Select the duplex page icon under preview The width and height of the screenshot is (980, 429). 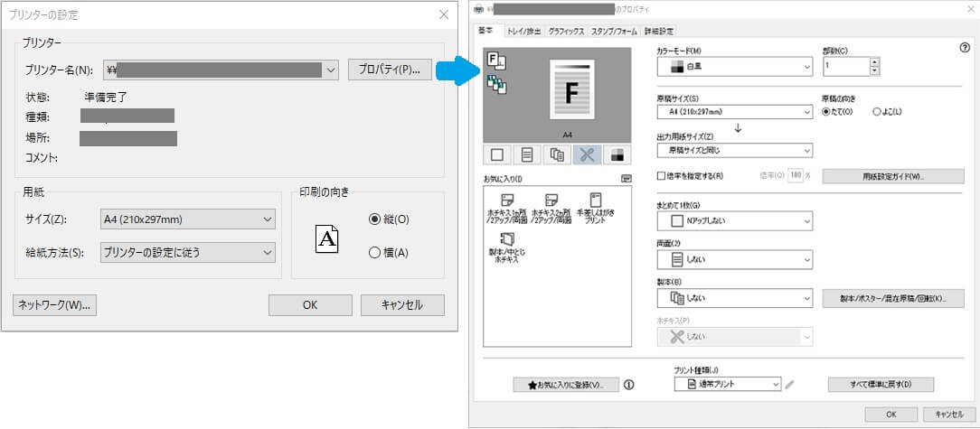pos(527,154)
